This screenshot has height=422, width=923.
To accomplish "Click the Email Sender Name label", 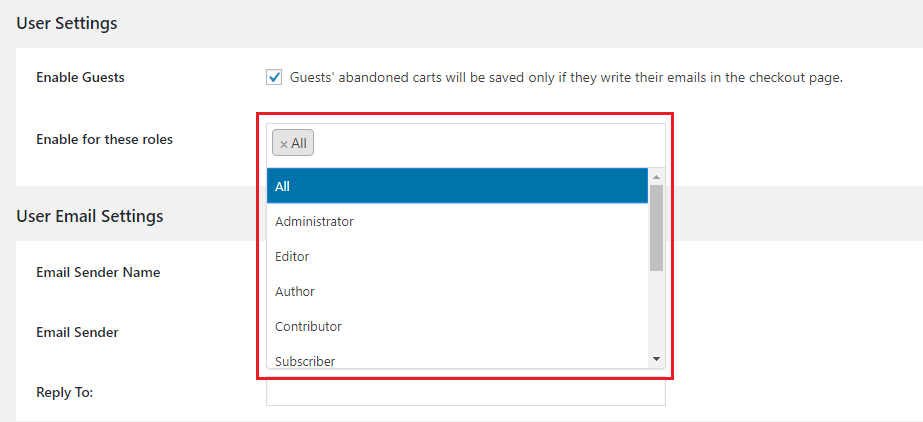I will [x=98, y=272].
